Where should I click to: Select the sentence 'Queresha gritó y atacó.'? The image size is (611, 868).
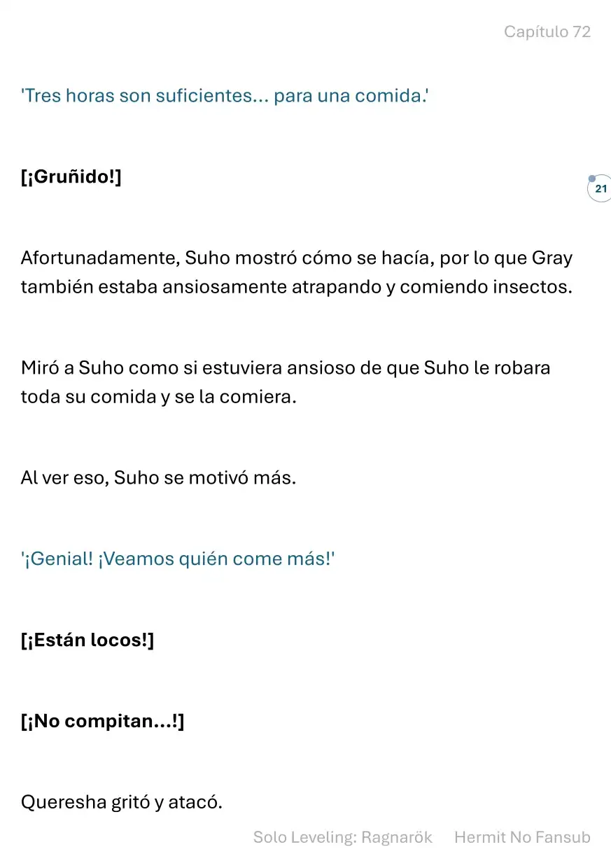point(121,802)
